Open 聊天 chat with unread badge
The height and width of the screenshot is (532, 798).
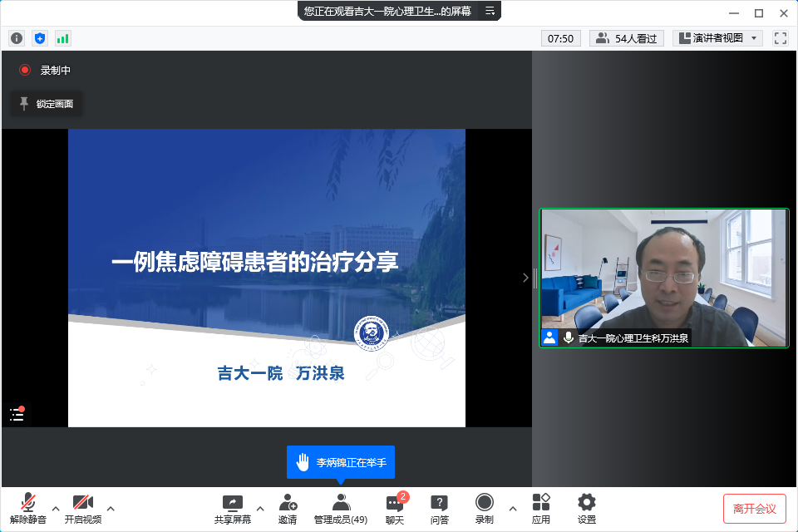click(x=395, y=509)
